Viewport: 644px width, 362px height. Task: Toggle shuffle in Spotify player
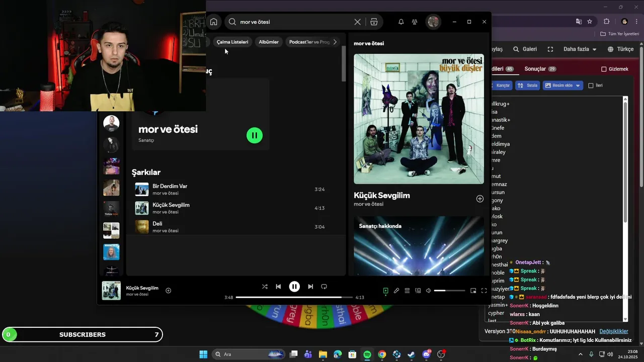click(x=265, y=287)
